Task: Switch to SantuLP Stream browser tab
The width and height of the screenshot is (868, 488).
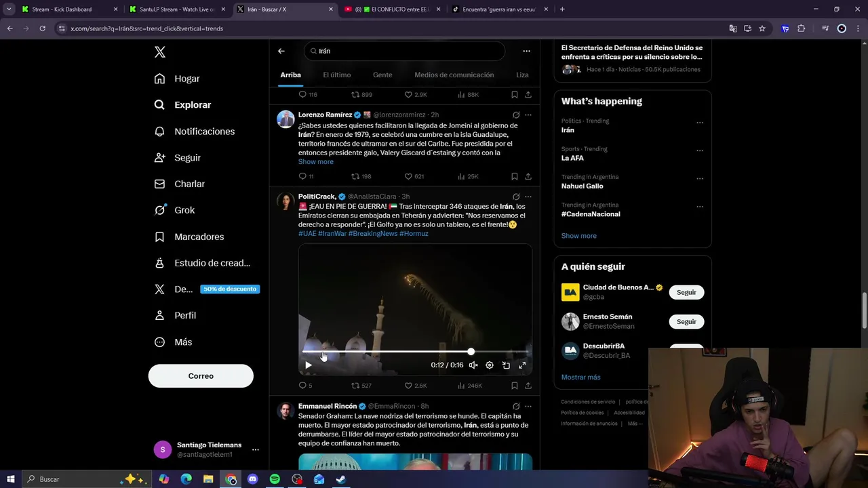Action: click(x=177, y=9)
